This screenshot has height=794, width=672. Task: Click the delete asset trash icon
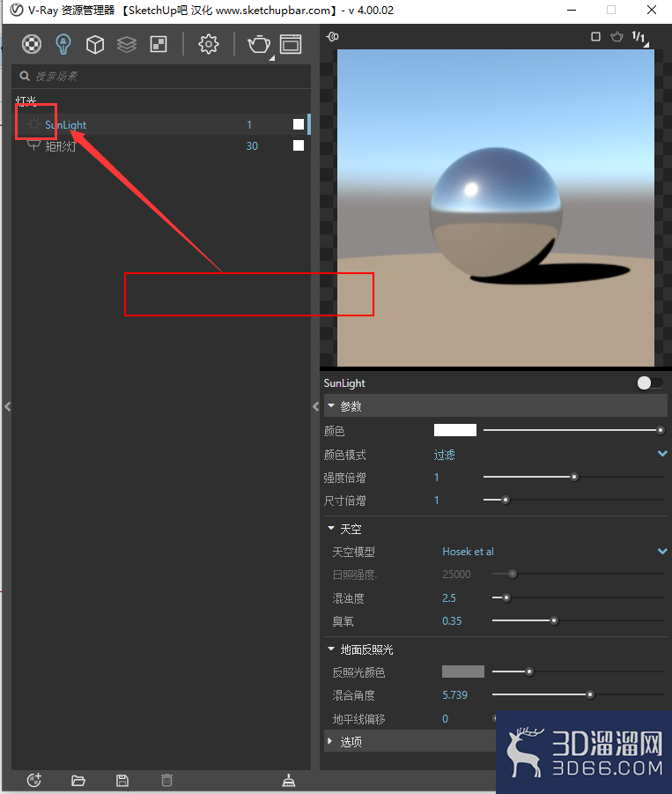[x=166, y=780]
